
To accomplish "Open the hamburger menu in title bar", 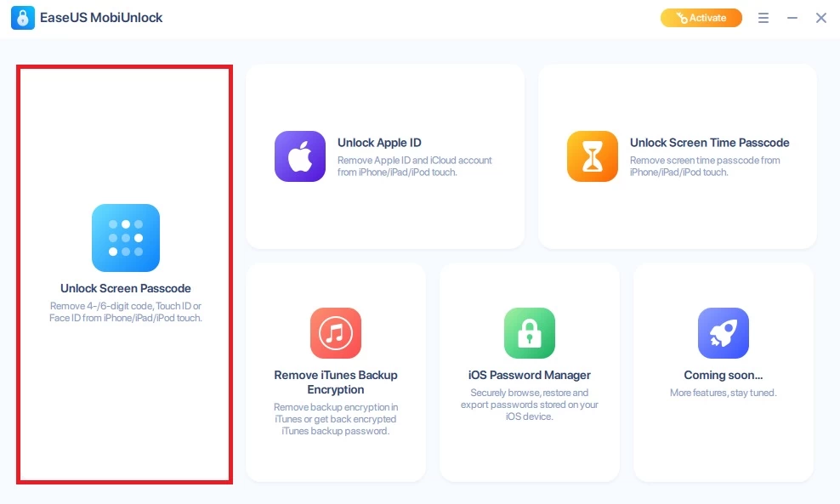I will tap(763, 18).
